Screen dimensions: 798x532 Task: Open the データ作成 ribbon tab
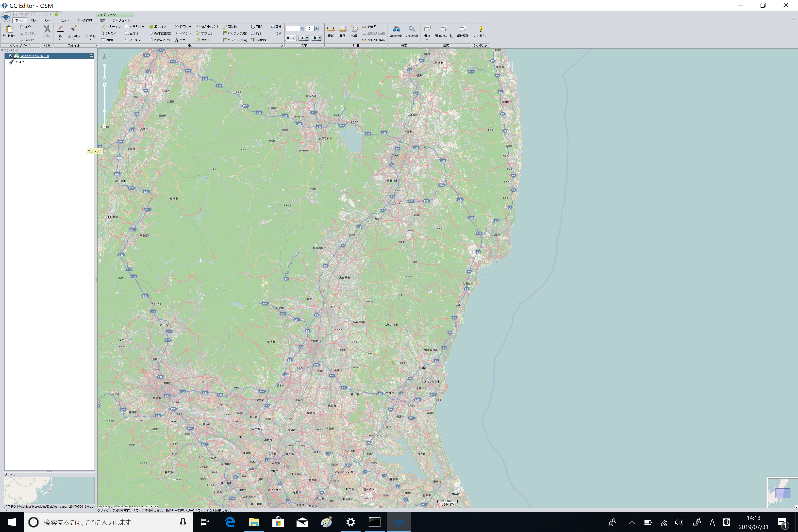point(84,20)
